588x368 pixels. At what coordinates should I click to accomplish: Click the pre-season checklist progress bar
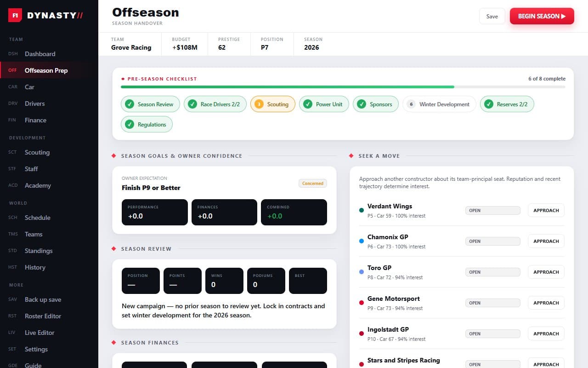click(x=343, y=87)
